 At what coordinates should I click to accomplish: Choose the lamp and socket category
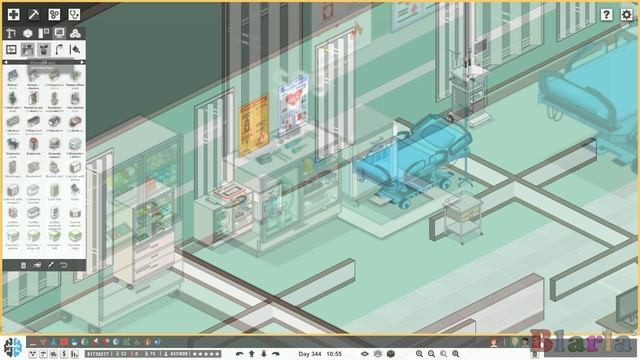point(75,50)
